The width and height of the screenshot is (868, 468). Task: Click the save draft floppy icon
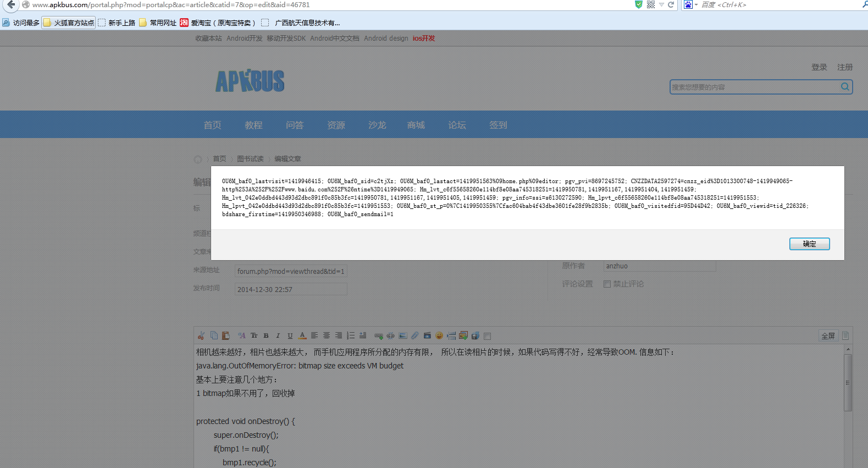coord(476,335)
